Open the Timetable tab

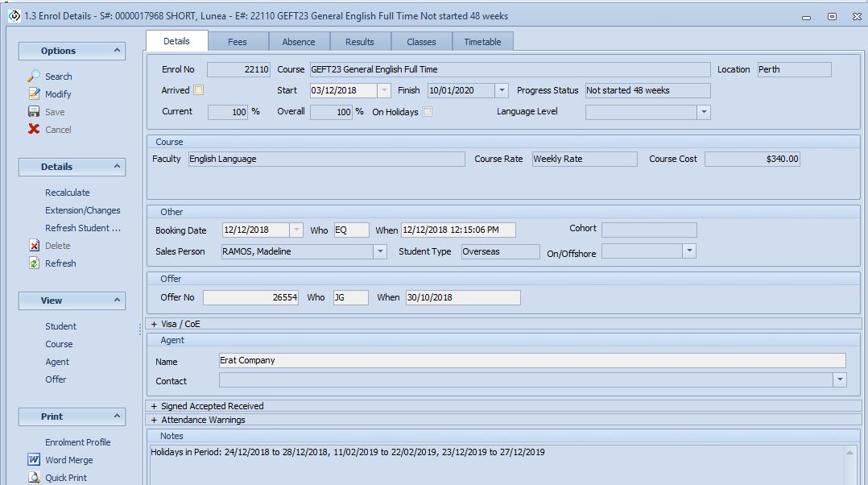(x=482, y=42)
